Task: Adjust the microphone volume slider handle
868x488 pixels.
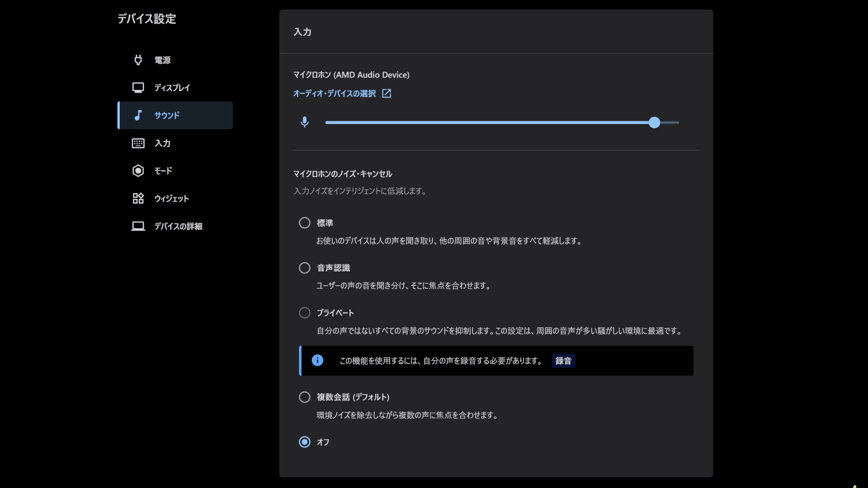Action: [x=655, y=122]
